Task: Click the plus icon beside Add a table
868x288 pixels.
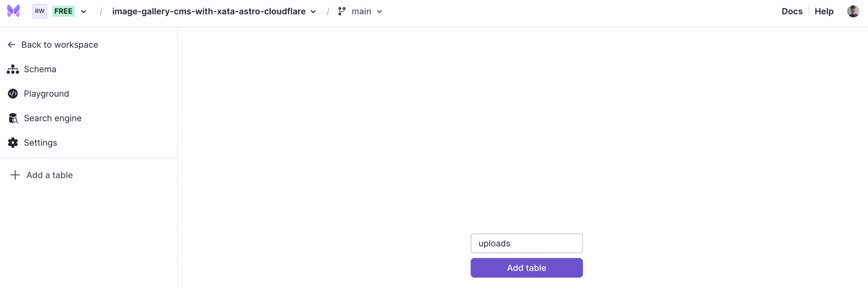Action: coord(15,175)
